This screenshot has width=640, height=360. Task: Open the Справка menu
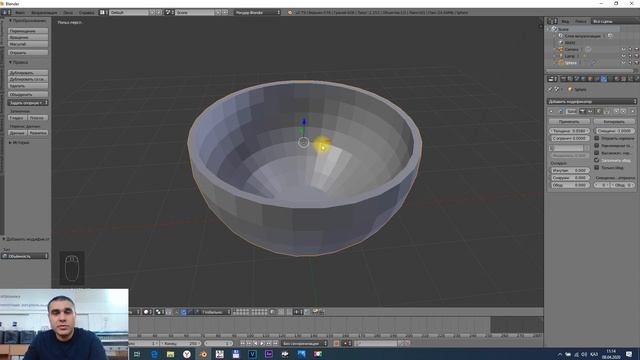click(x=86, y=12)
